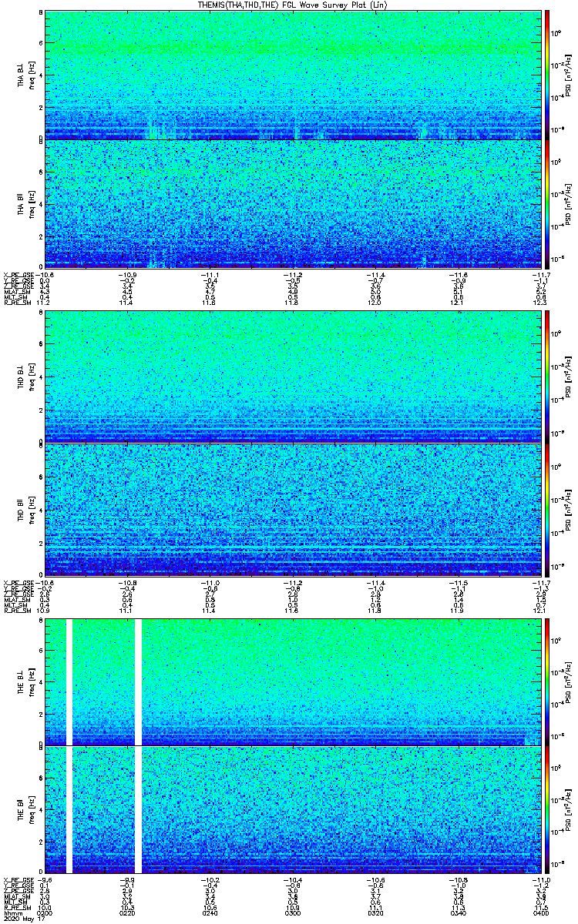Click the 2020 May 17 date label

tap(23, 919)
